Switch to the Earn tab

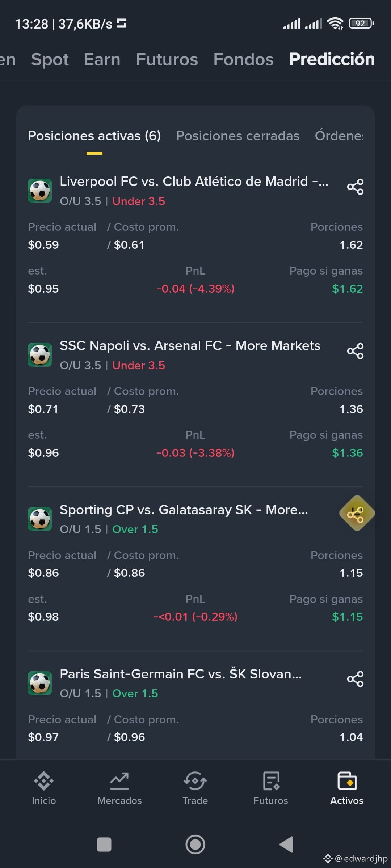pos(102,59)
